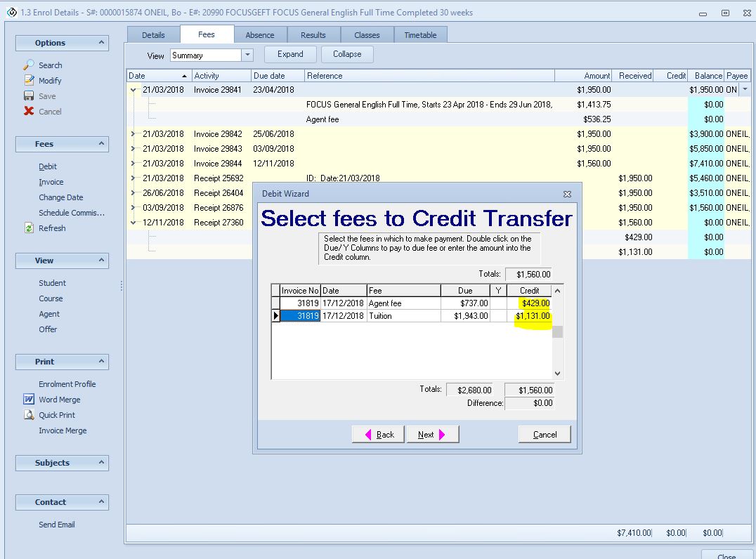The image size is (756, 559).
Task: Click the Quick Print preview icon
Action: click(x=29, y=415)
